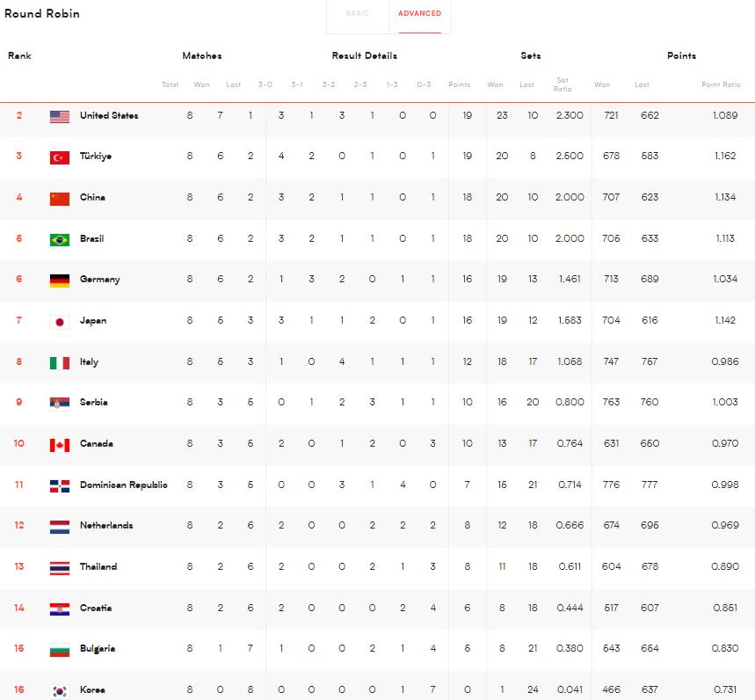Click the Thailand flag icon
This screenshot has height=700, width=755.
[x=60, y=568]
